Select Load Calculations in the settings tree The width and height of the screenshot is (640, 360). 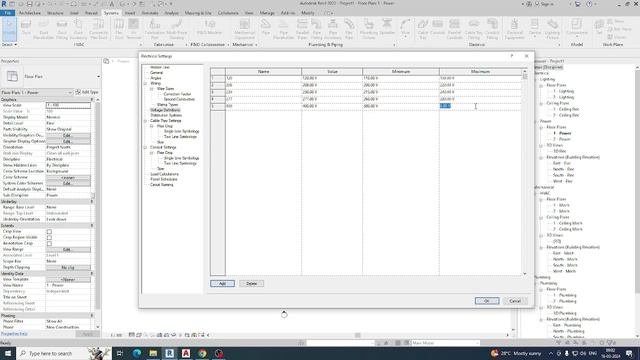pos(164,174)
